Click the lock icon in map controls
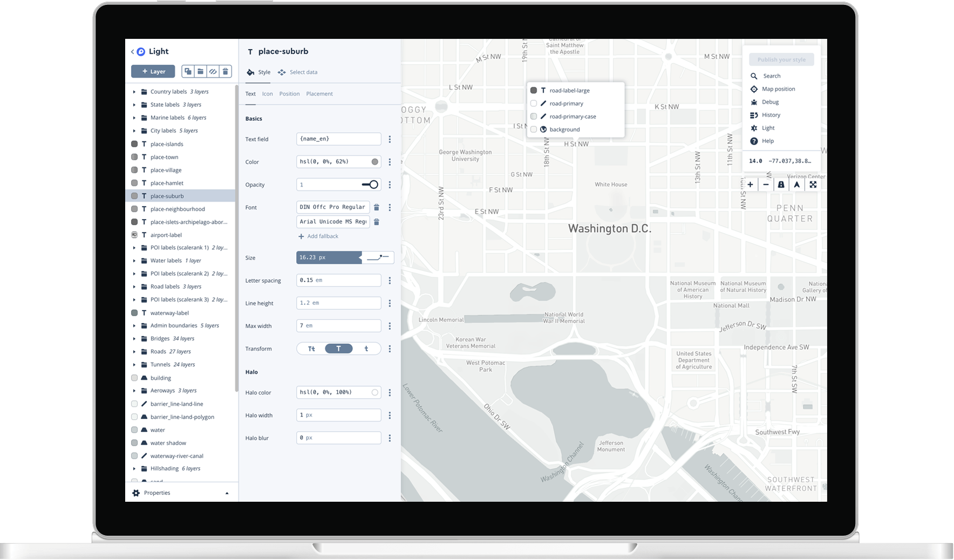Viewport: 954px width, 560px height. (781, 185)
